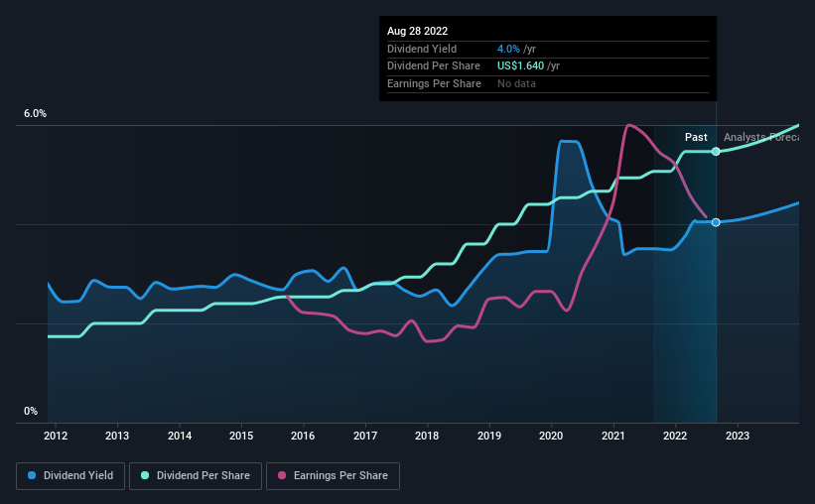Select the teal dividend per share data point marker
This screenshot has height=504, width=815.
pyautogui.click(x=716, y=152)
